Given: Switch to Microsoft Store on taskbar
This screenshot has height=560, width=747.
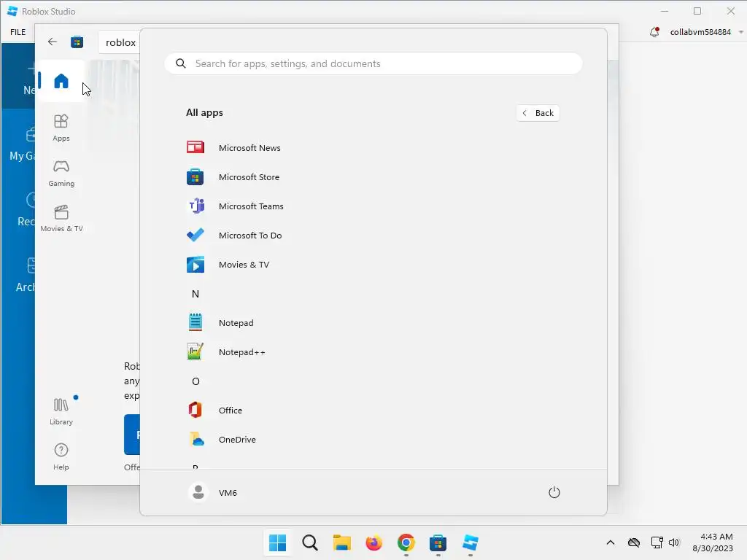Looking at the screenshot, I should pos(438,542).
